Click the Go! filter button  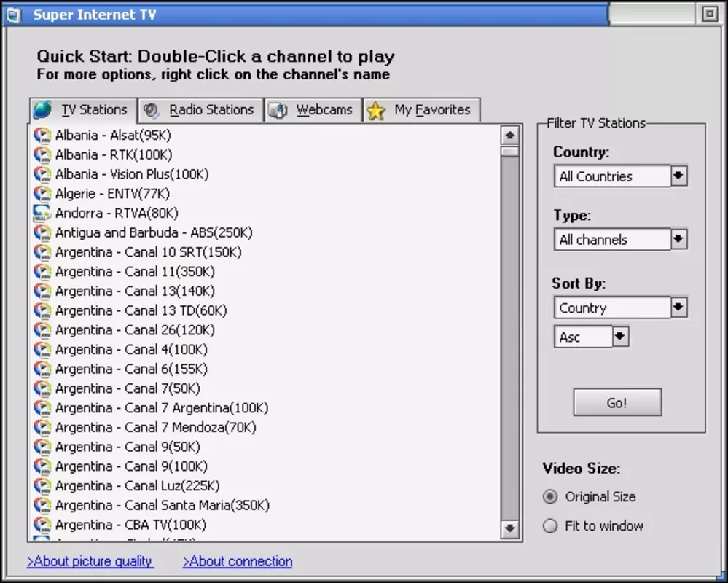pyautogui.click(x=617, y=402)
